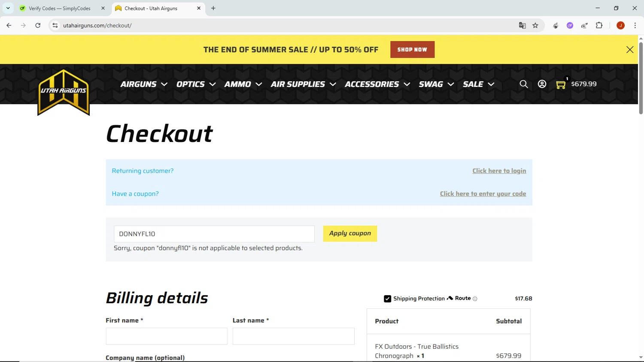Open site information icon in address bar
The image size is (644, 362).
coord(55,25)
